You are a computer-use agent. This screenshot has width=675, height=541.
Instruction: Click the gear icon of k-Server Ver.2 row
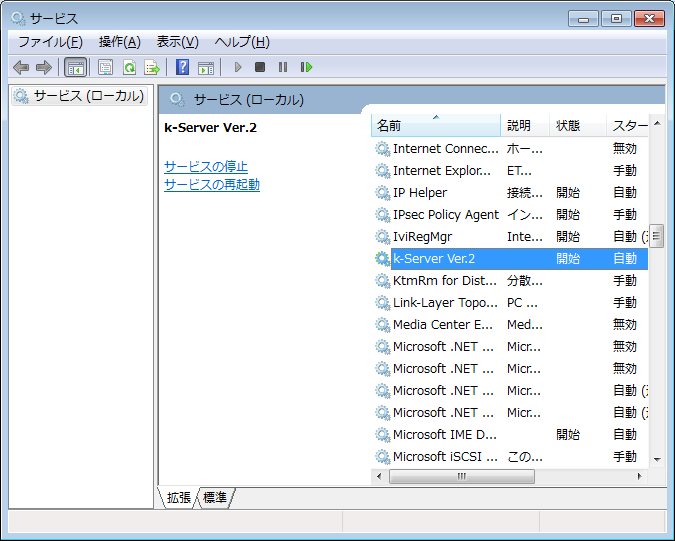382,259
